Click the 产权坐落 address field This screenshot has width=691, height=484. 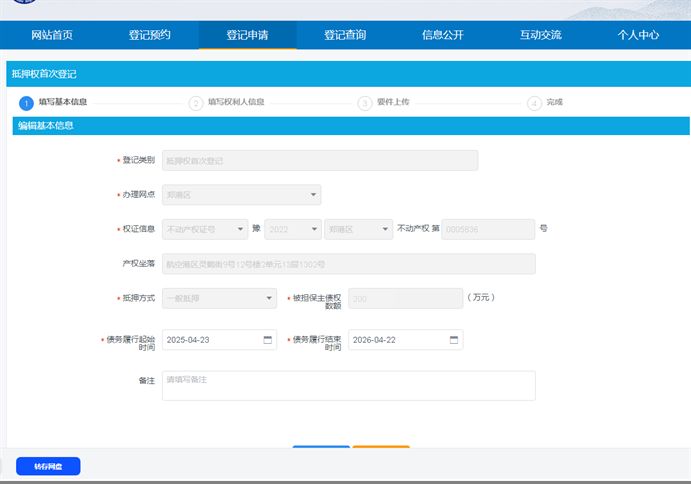(x=349, y=264)
